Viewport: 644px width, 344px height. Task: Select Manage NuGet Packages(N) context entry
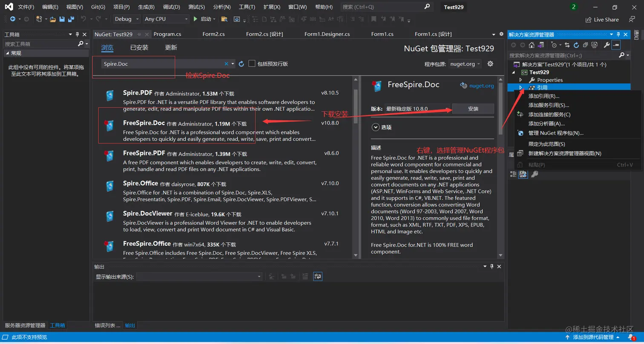(556, 133)
